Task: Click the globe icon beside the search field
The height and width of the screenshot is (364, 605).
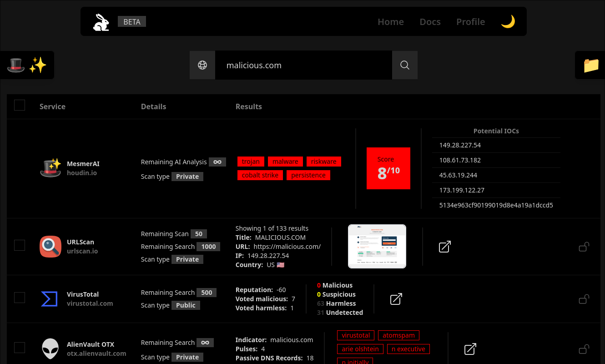Action: tap(202, 65)
